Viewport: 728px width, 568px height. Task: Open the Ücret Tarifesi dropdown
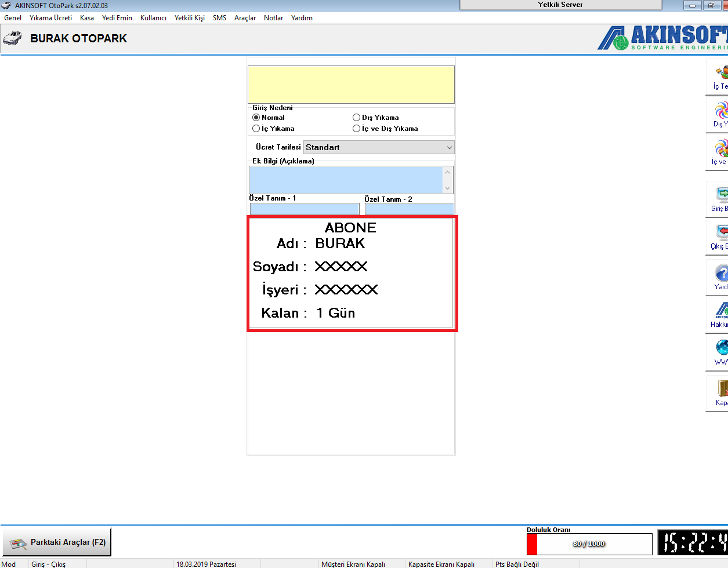click(379, 147)
